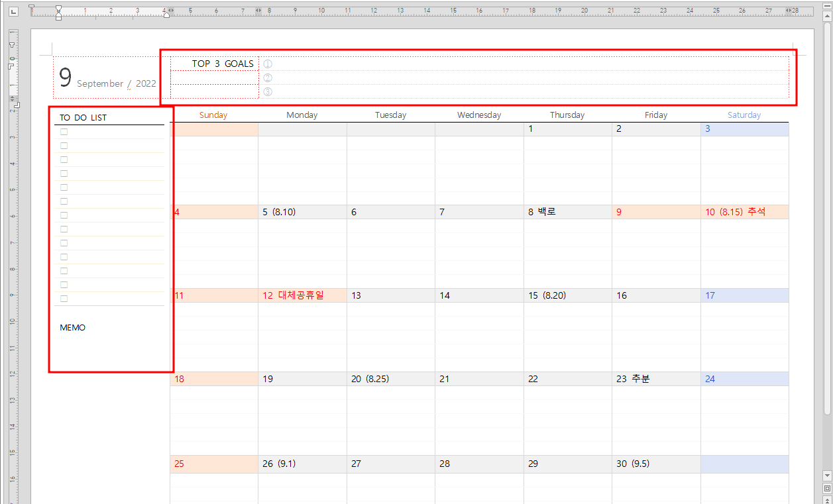The image size is (833, 504).
Task: Tick the last checkbox above MEMO
Action: pyautogui.click(x=64, y=299)
